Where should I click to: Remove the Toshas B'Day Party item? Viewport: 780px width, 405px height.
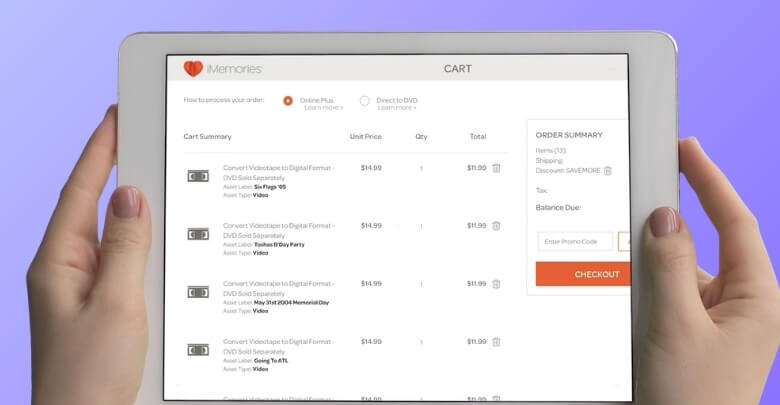click(496, 226)
